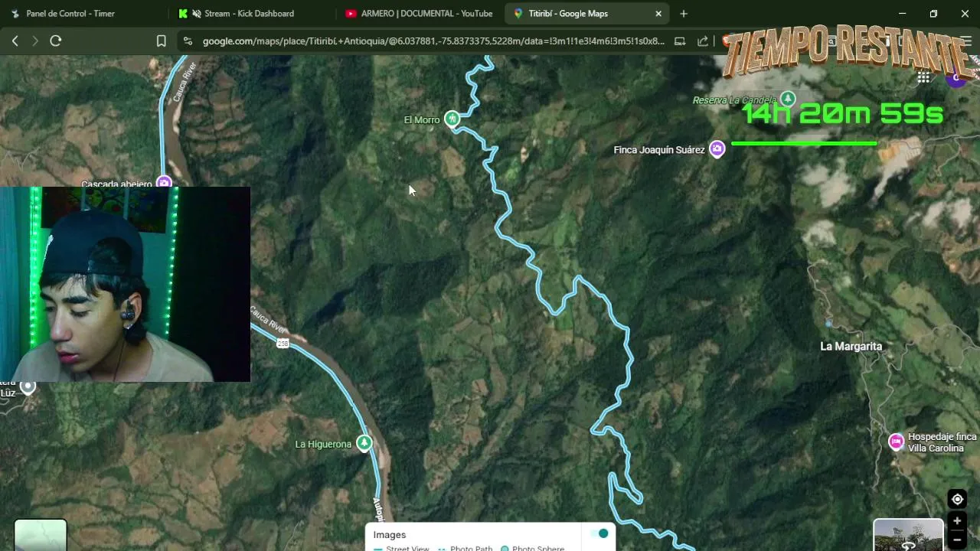This screenshot has width=980, height=551.
Task: Click Reserva La Candela park marker
Action: 788,99
